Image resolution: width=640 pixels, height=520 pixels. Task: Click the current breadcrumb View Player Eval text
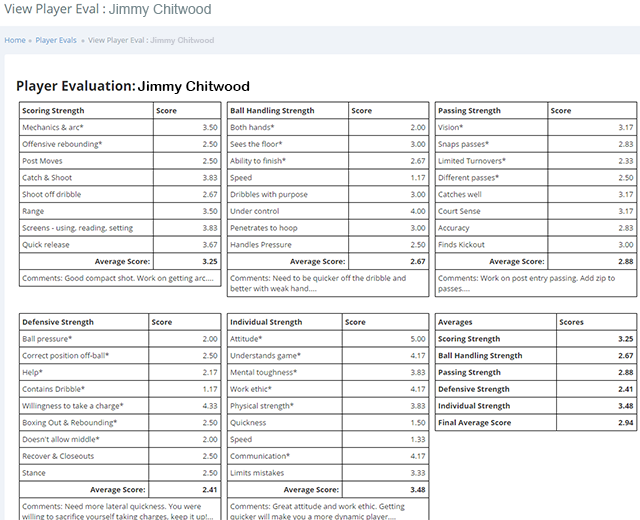click(x=150, y=40)
